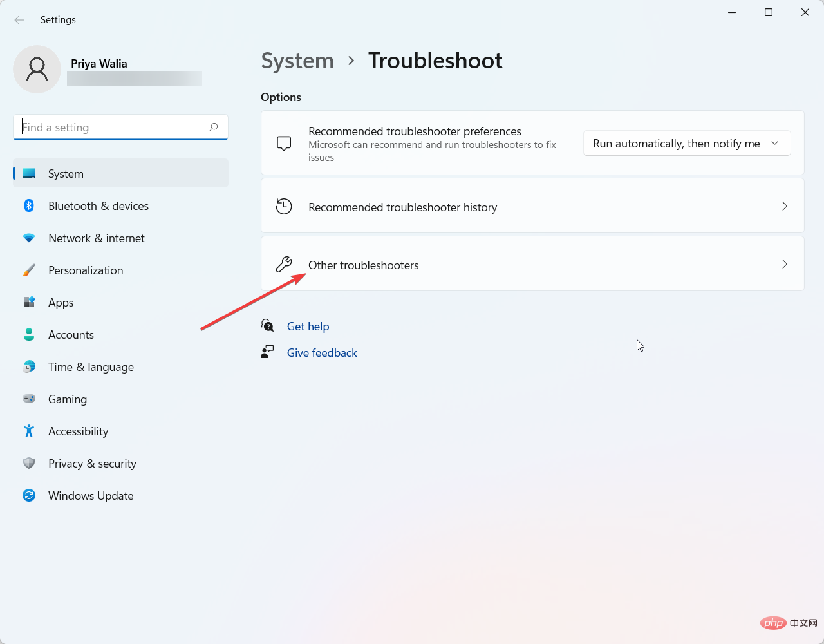This screenshot has height=644, width=824.
Task: Click the history clock icon
Action: click(284, 206)
